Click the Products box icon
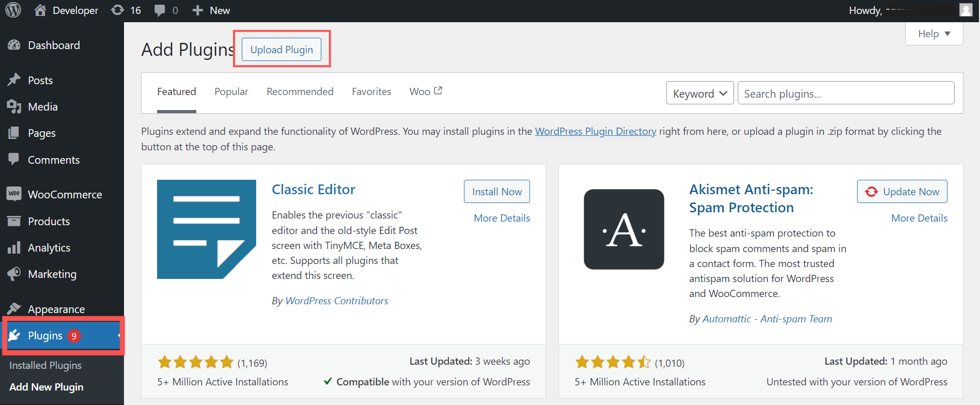 pyautogui.click(x=14, y=221)
